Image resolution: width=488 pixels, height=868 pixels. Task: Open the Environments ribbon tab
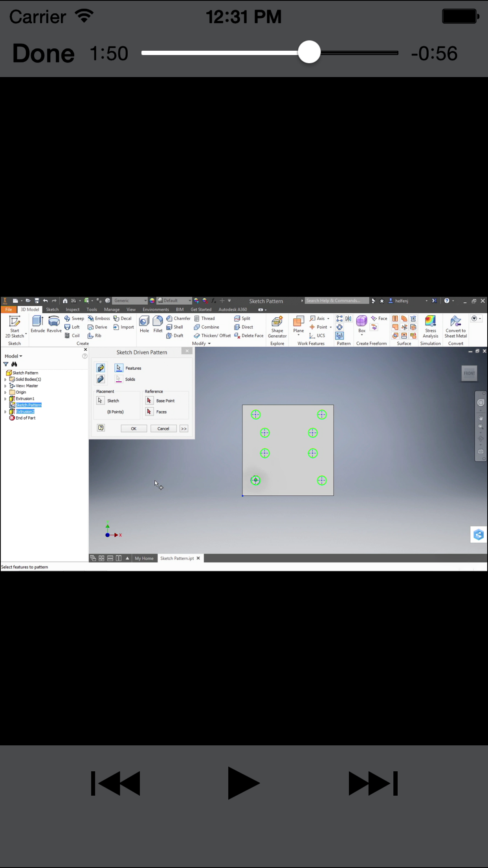pos(156,309)
